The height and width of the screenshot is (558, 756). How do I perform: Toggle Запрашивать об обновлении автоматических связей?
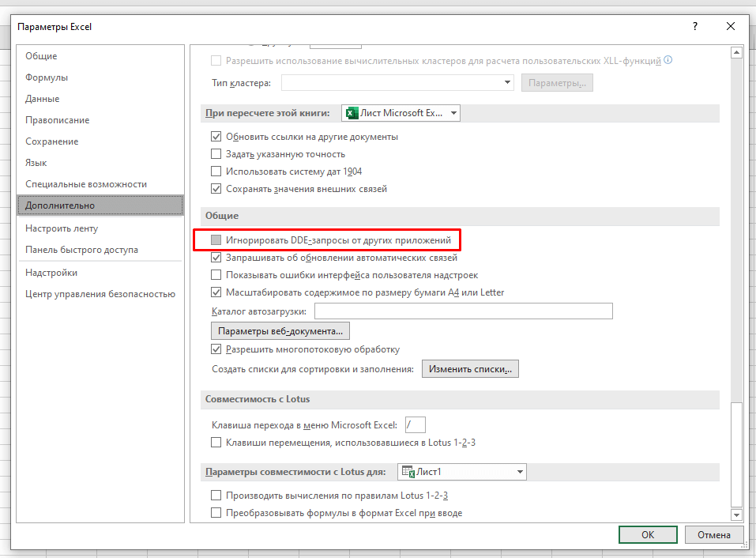(216, 258)
